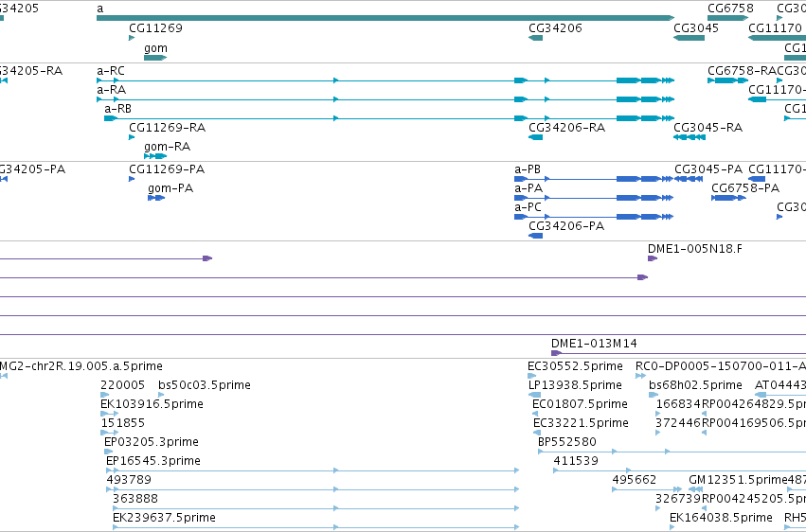806x532 pixels.
Task: Select coding sequence a-PA
Action: (594, 198)
